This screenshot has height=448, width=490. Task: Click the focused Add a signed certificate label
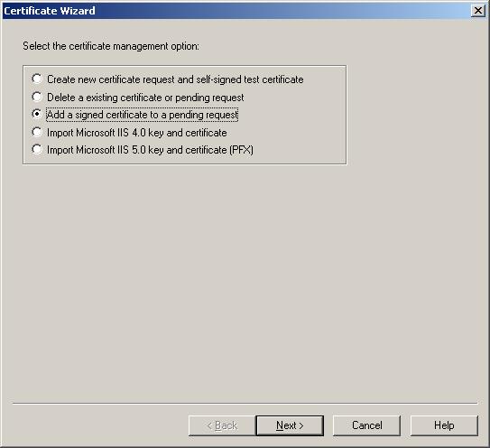tap(143, 115)
